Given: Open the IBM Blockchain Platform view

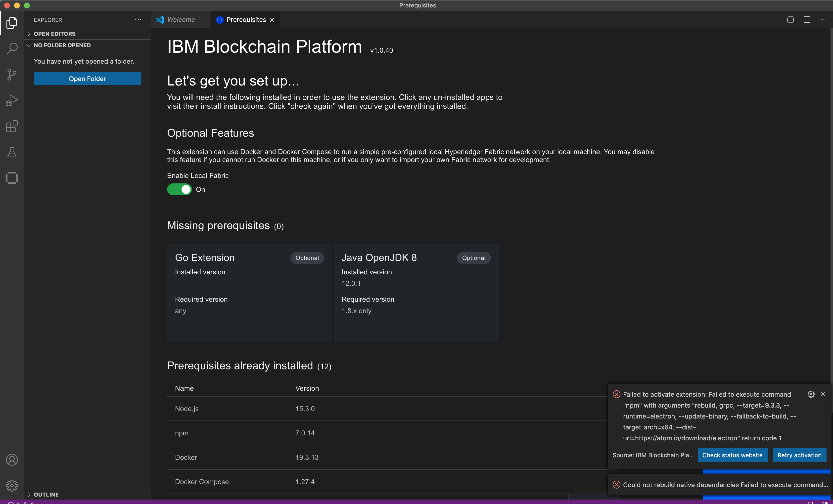Looking at the screenshot, I should (x=12, y=178).
